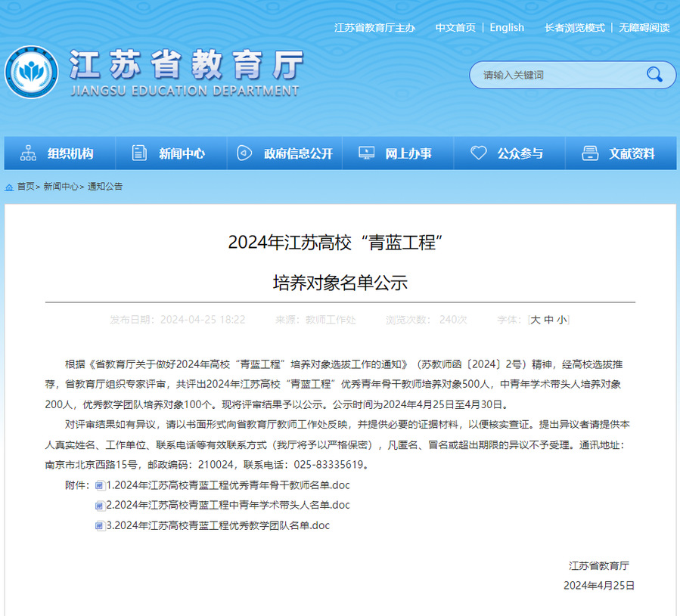Viewport: 680px width, 616px height.
Task: Click the magnifier search icon
Action: (654, 74)
